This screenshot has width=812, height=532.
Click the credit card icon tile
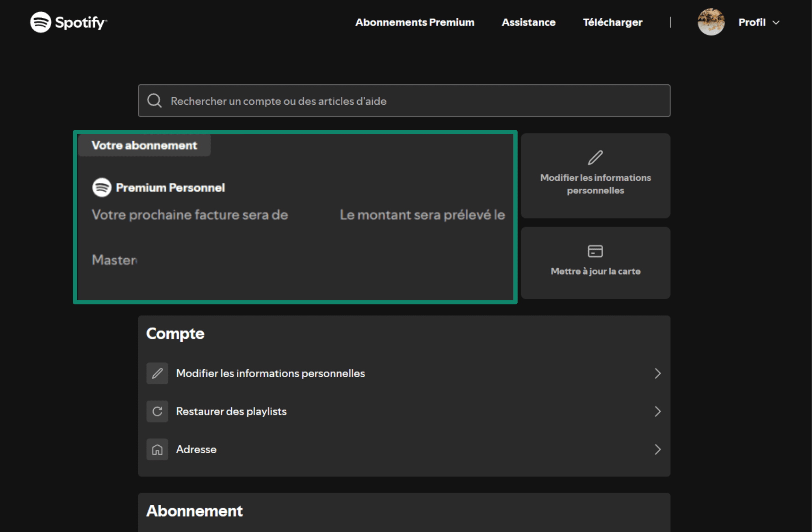[x=595, y=251]
